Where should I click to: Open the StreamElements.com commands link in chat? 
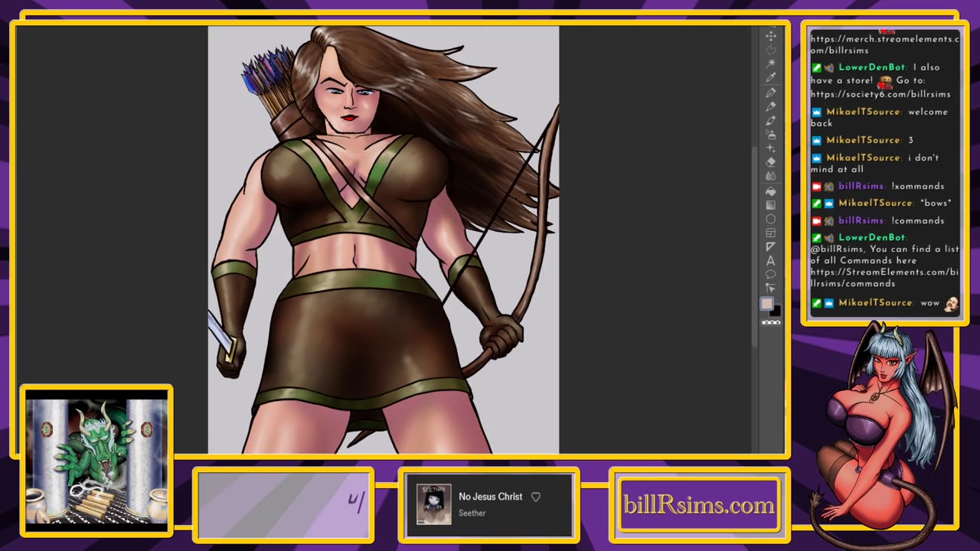pos(884,277)
